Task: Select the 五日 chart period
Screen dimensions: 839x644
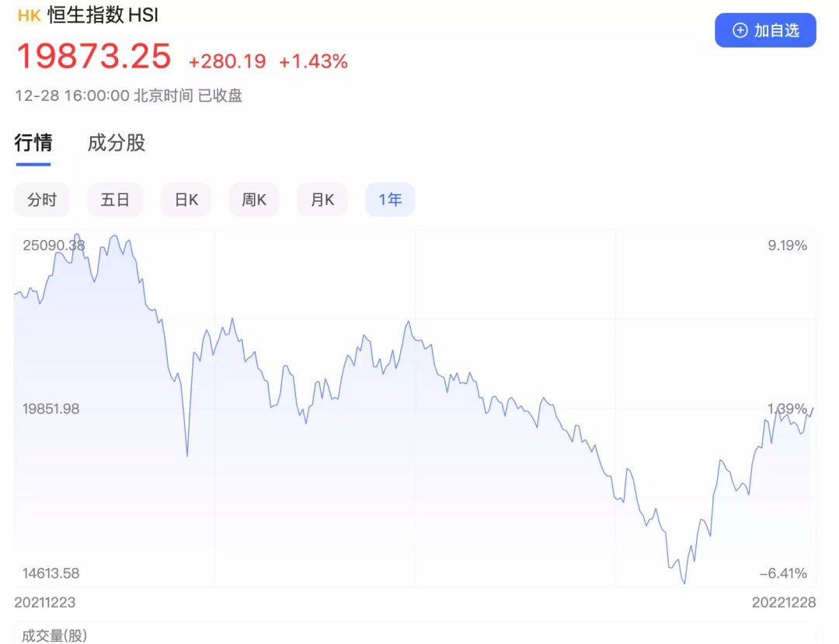Action: click(115, 200)
